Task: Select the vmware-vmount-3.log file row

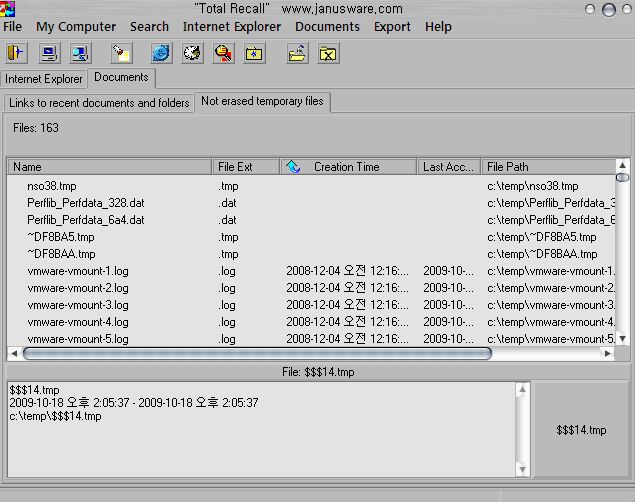Action: point(311,305)
